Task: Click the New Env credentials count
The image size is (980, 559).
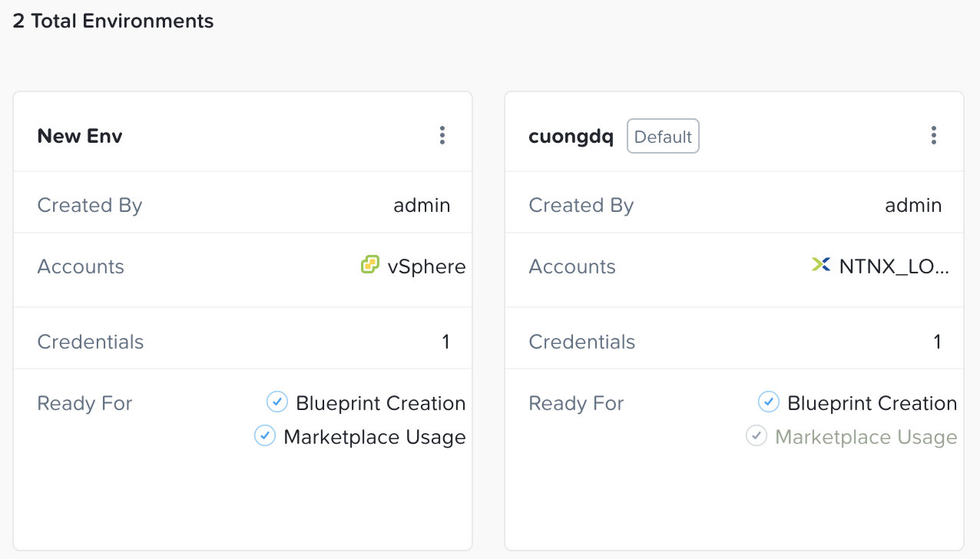Action: [445, 342]
